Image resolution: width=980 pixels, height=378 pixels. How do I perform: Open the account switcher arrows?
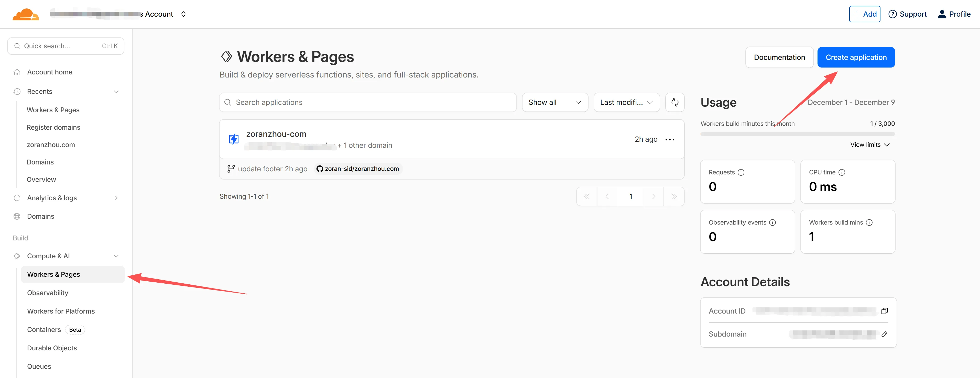[183, 14]
